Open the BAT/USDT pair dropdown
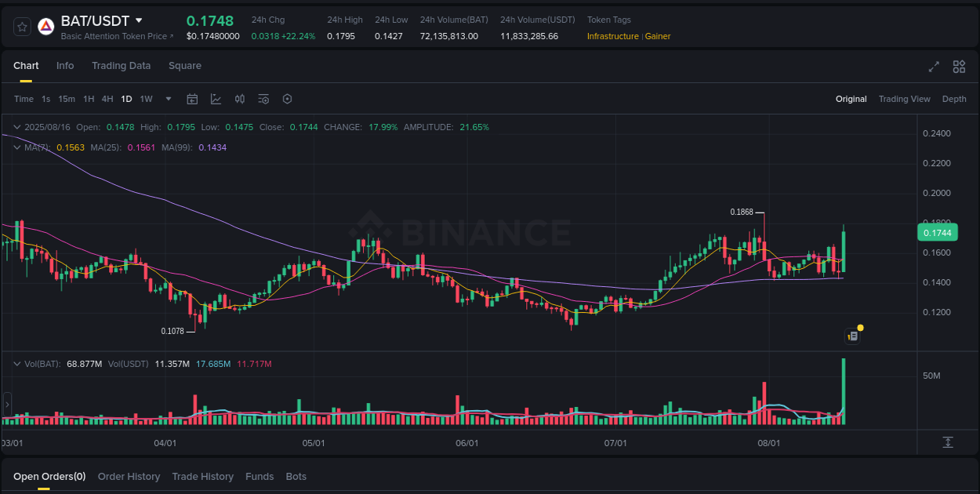980x494 pixels. 138,20
